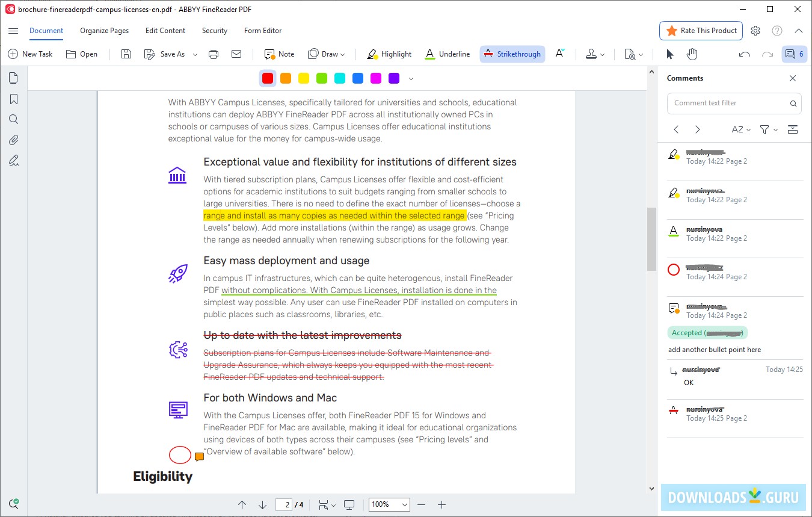812x517 pixels.
Task: Pick the red strikethrough color swatch
Action: point(268,78)
